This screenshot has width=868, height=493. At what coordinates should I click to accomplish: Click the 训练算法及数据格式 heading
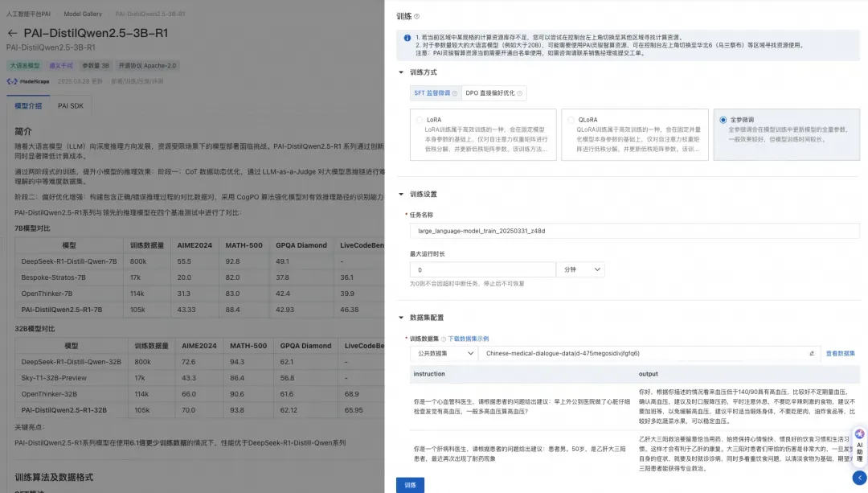(x=54, y=478)
